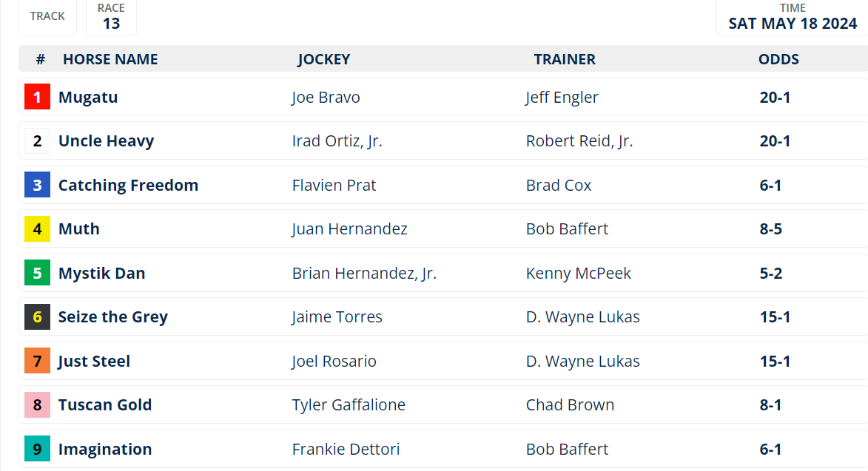868x471 pixels.
Task: Click the Sat May 18 2024 time box
Action: (792, 17)
